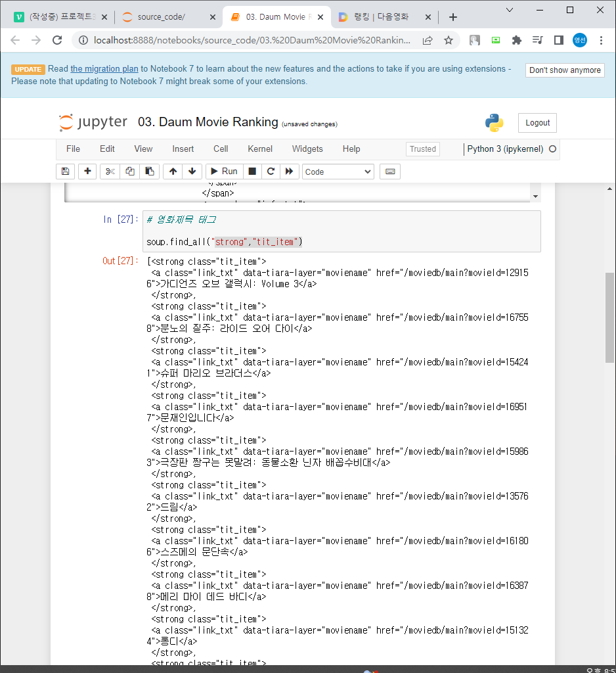Click the green extension icon in toolbar

pos(496,40)
